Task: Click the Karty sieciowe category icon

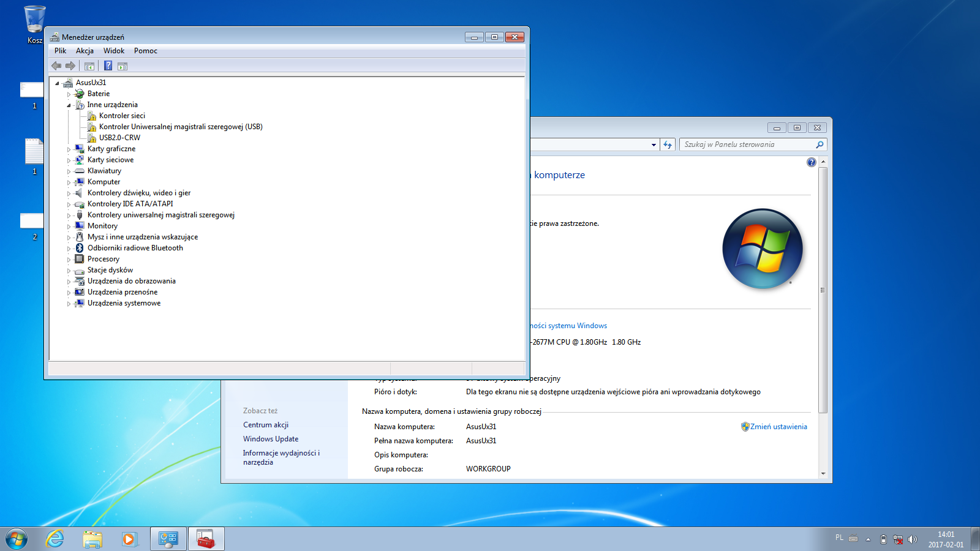Action: 80,160
